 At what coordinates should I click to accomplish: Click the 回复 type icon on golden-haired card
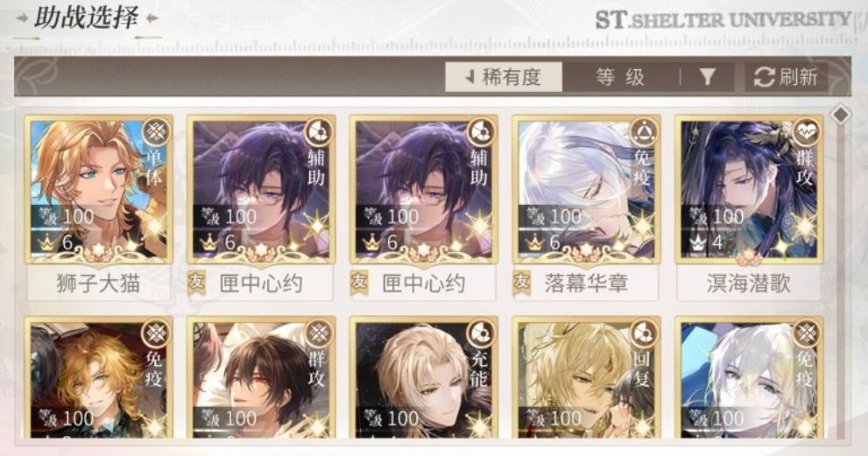pos(643,333)
